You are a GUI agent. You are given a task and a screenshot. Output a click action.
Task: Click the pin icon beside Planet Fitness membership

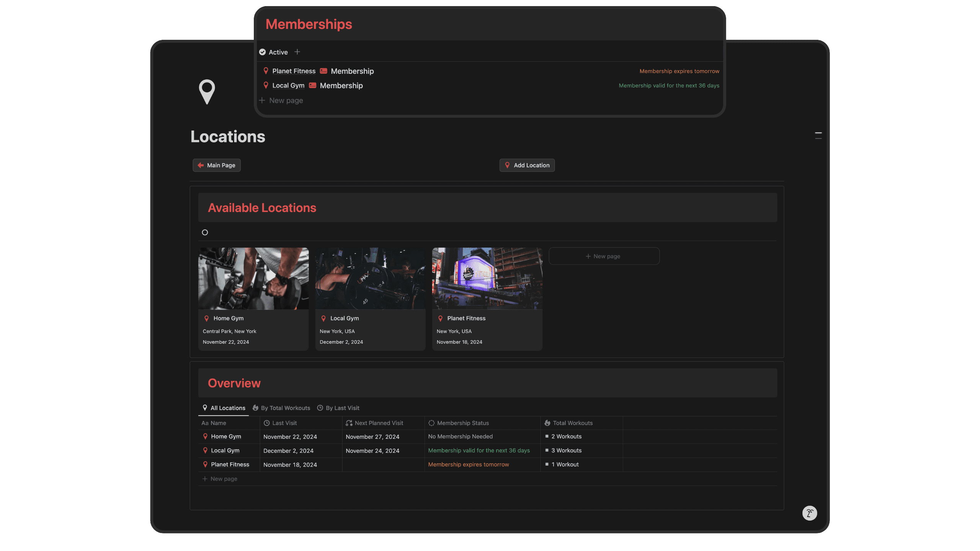266,71
